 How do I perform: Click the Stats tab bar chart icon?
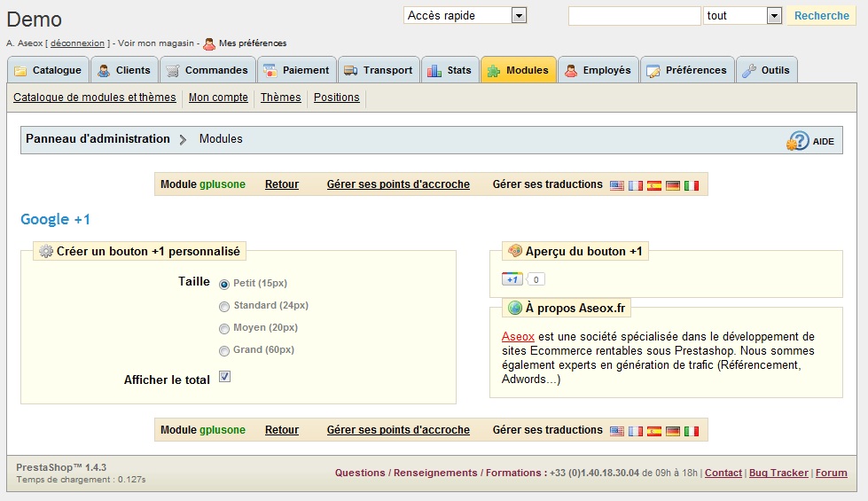click(434, 71)
